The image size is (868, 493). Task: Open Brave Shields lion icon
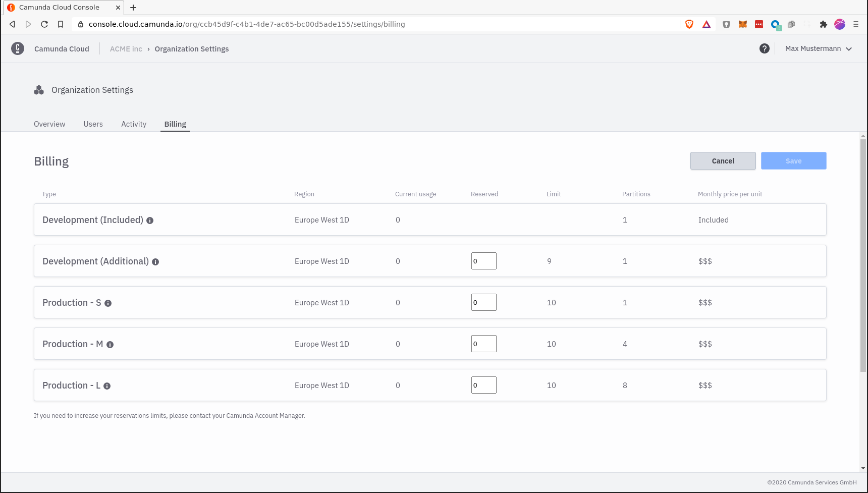coord(689,24)
